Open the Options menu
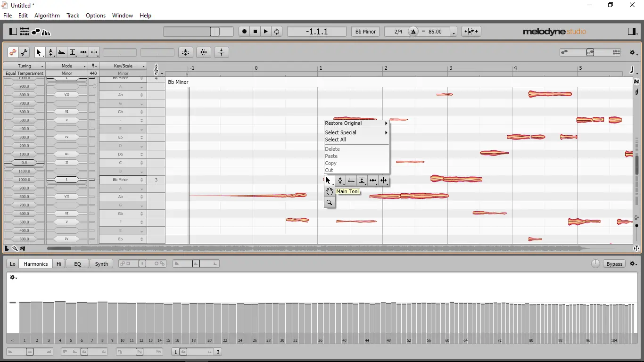The image size is (644, 362). pos(96,16)
